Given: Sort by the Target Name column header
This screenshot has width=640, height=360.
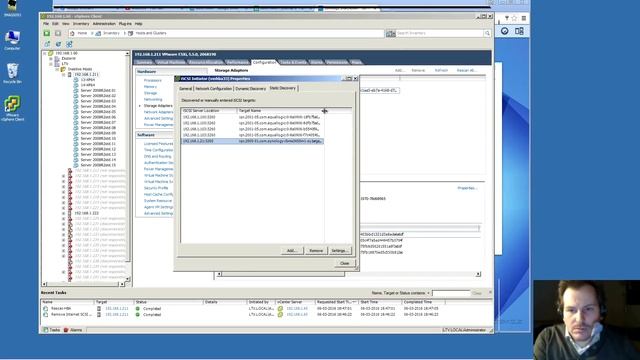Looking at the screenshot, I should (x=280, y=111).
